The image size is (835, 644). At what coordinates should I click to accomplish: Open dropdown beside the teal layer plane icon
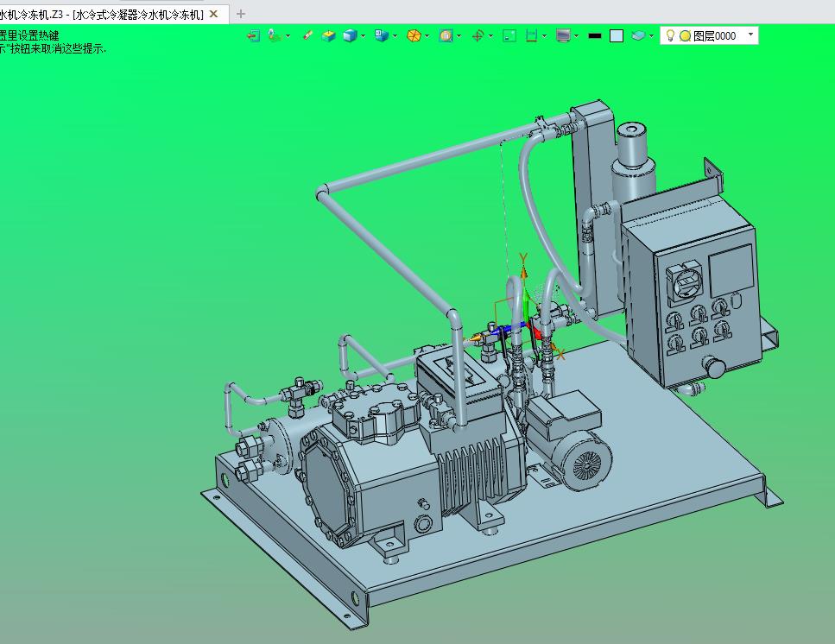tap(651, 36)
